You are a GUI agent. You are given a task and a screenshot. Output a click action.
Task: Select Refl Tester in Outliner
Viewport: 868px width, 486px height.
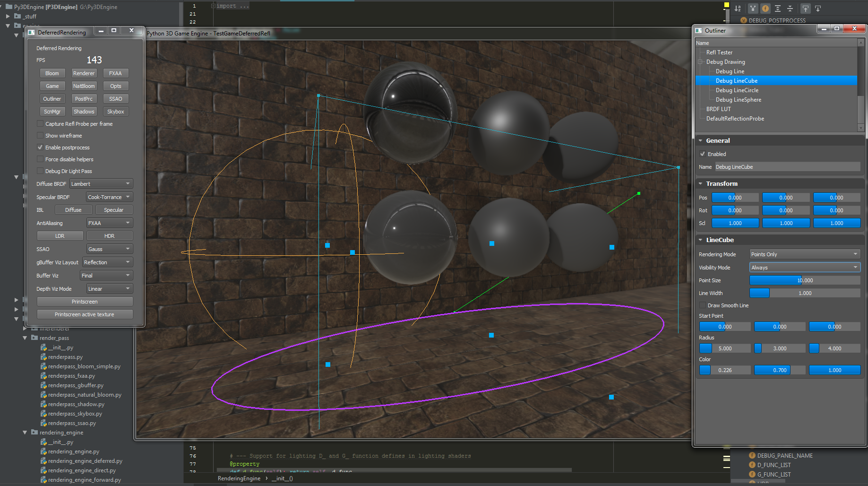coord(719,52)
